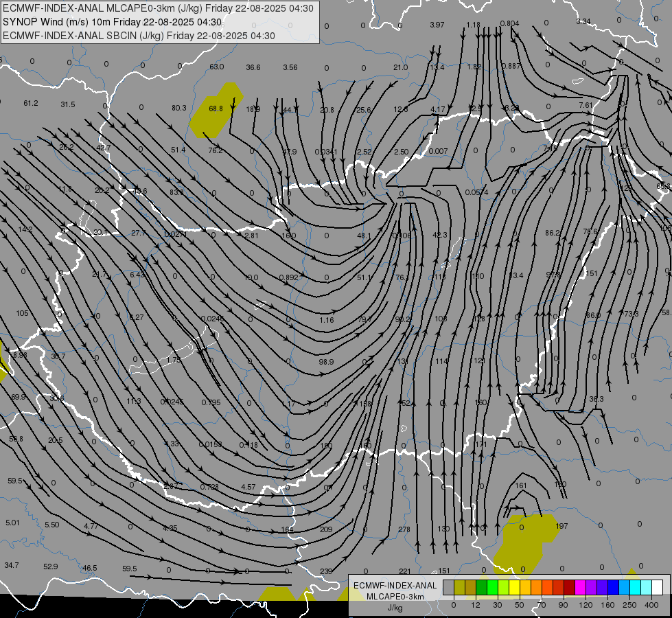Viewport: 672px width, 618px height.
Task: Pick the dark green legend swatch
Action: tap(482, 587)
